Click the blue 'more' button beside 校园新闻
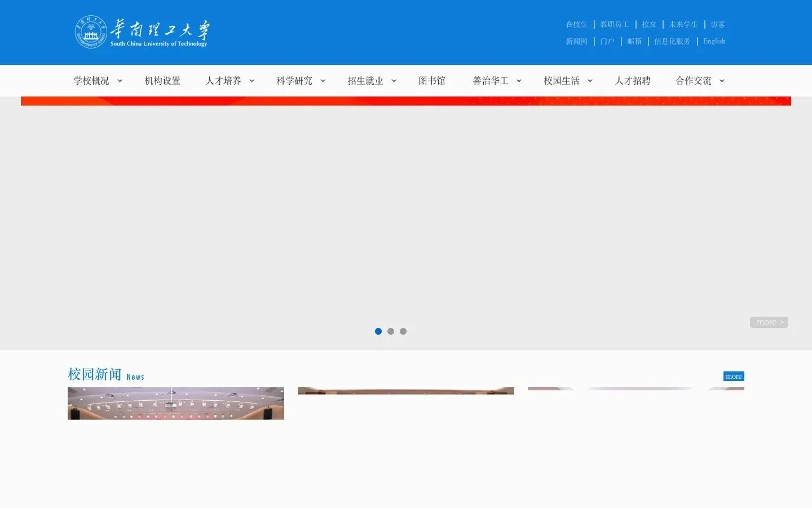This screenshot has width=812, height=508. pos(734,376)
